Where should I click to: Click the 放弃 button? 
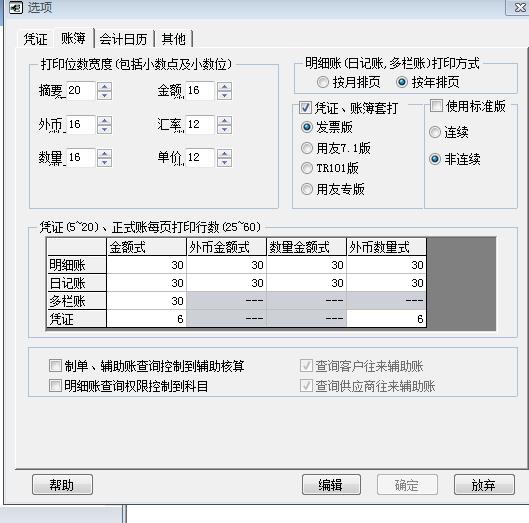484,485
